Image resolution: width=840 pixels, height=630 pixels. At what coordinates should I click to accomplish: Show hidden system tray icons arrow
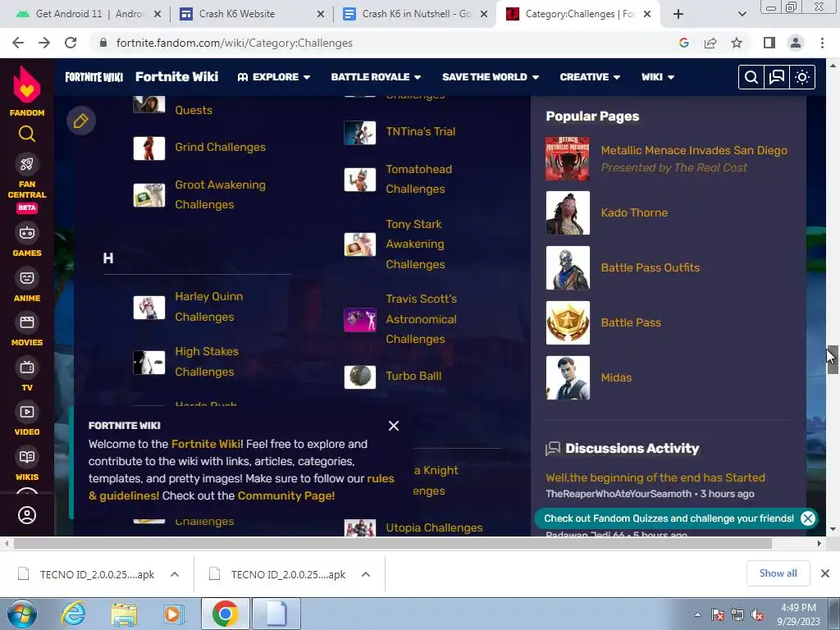pos(697,614)
